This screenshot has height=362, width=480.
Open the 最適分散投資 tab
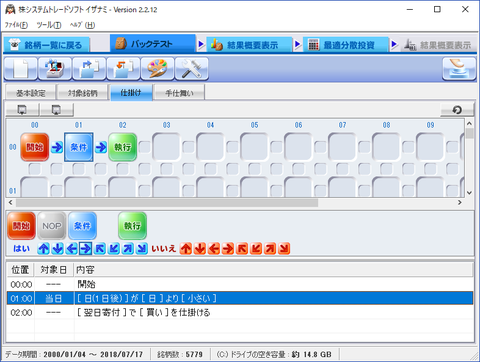[346, 45]
